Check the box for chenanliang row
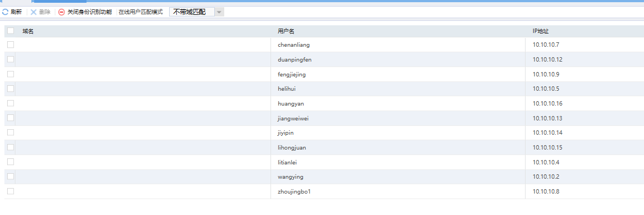 click(10, 45)
